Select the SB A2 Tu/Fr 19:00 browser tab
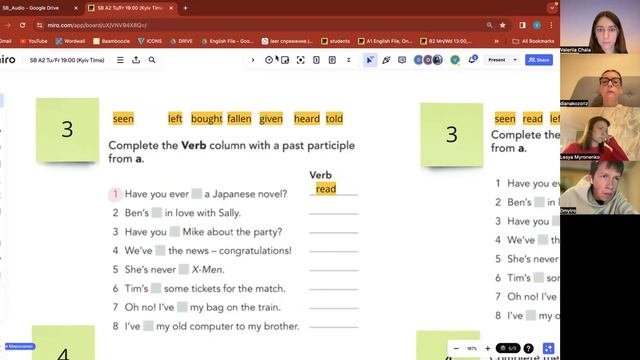 coord(129,8)
